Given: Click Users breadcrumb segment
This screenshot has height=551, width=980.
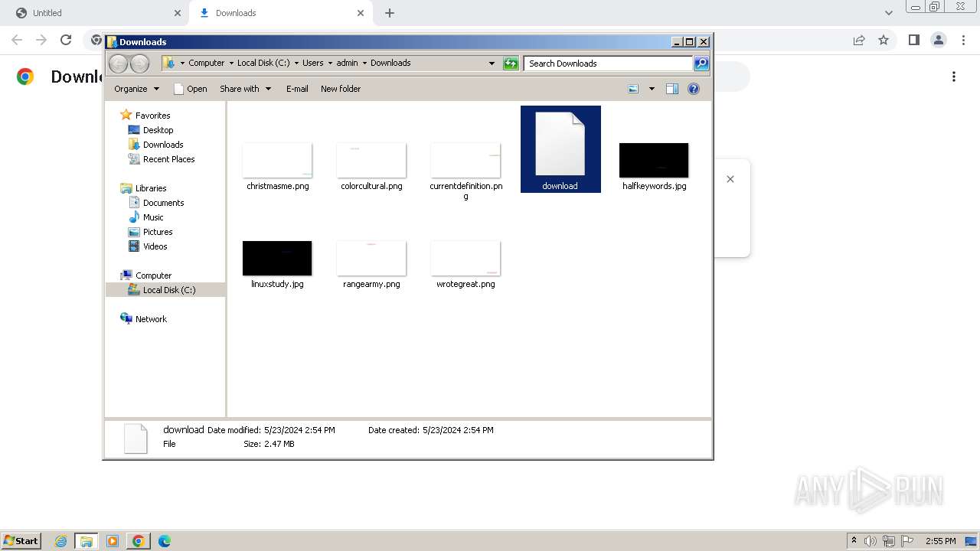Looking at the screenshot, I should click(x=312, y=64).
